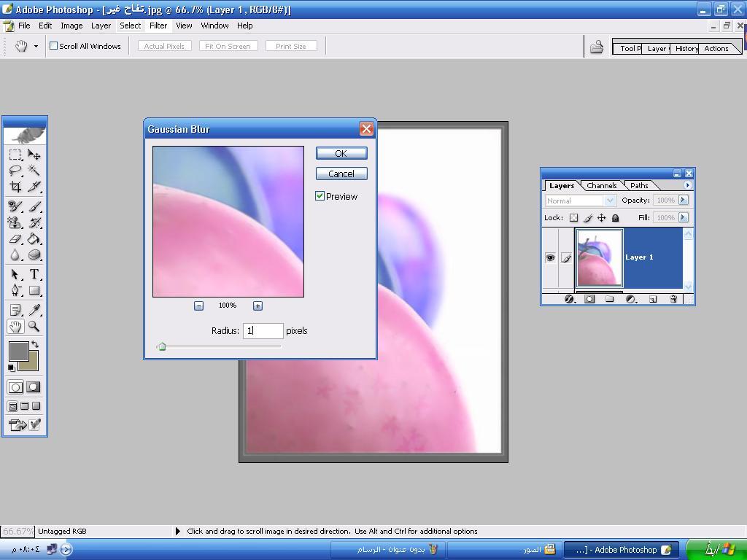Pick the Magic Wand tool

tap(34, 171)
